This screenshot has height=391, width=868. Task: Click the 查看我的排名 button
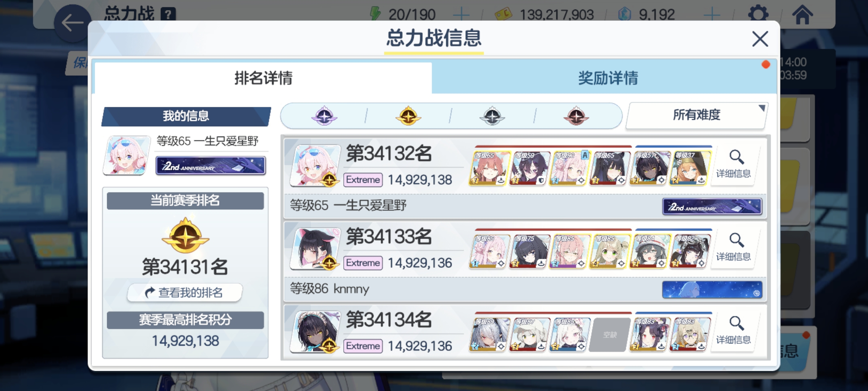[x=185, y=292]
